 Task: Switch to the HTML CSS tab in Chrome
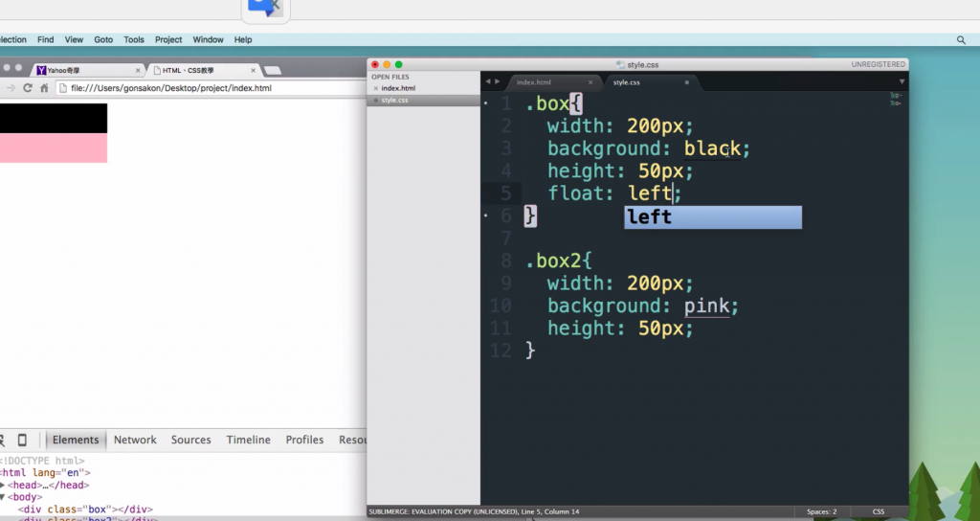tap(203, 71)
